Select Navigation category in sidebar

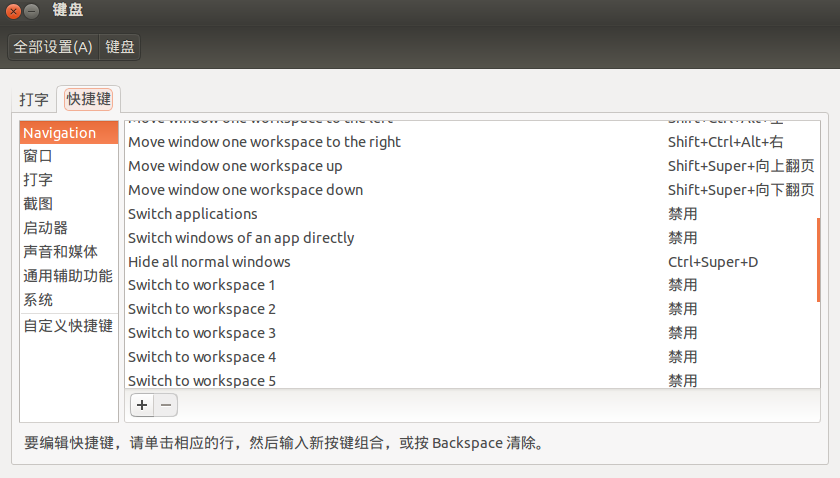(69, 132)
